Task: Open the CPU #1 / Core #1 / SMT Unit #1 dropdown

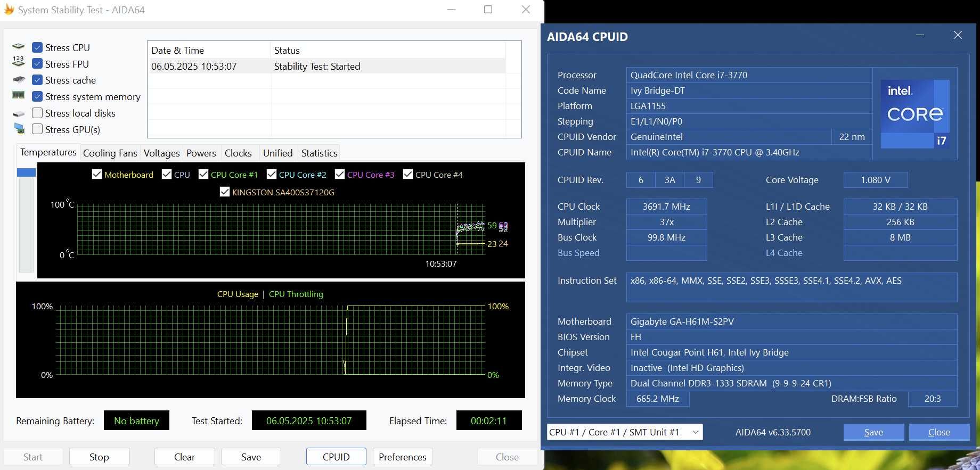Action: [625, 432]
